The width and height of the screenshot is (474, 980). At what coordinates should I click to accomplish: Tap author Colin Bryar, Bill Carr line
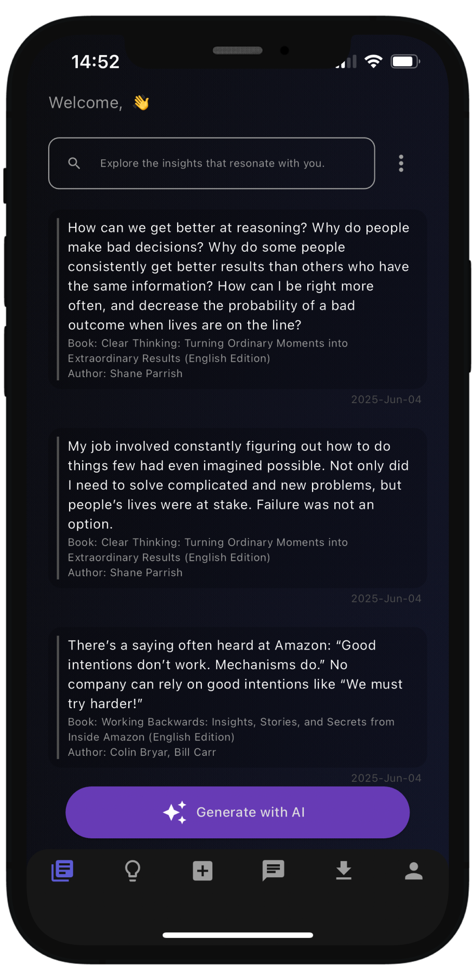(142, 752)
